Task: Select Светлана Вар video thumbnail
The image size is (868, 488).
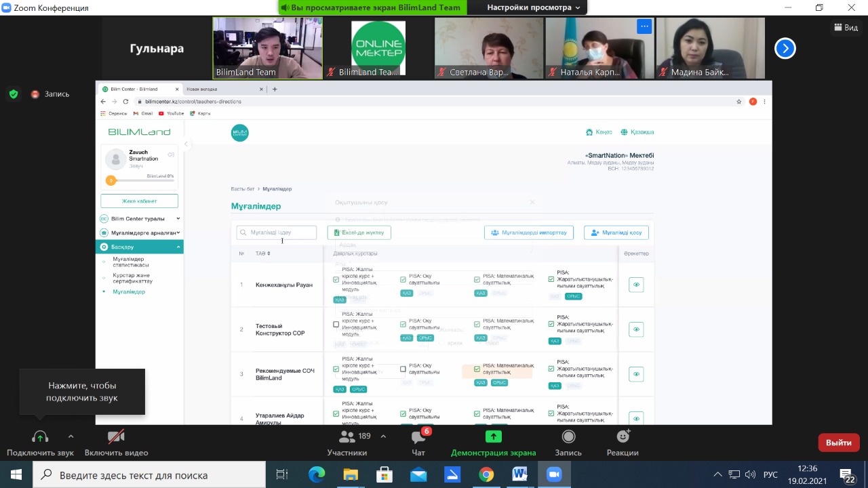Action: pyautogui.click(x=488, y=48)
